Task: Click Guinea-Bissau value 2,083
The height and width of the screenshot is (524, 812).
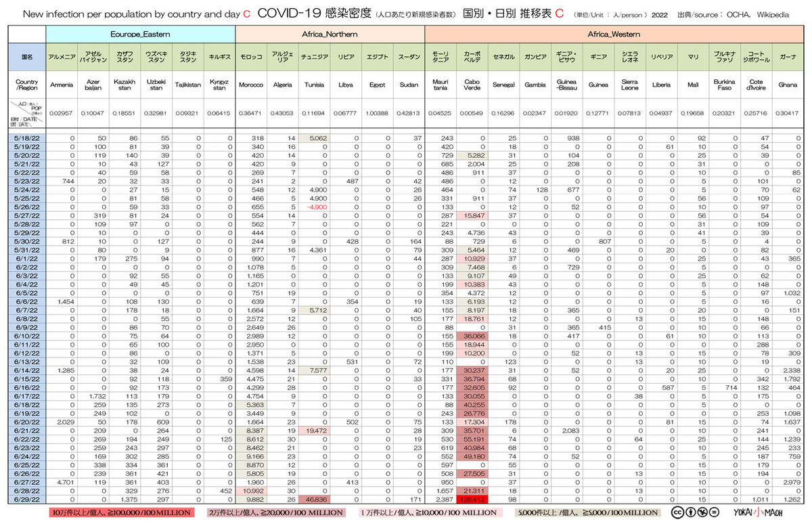Action: click(572, 429)
